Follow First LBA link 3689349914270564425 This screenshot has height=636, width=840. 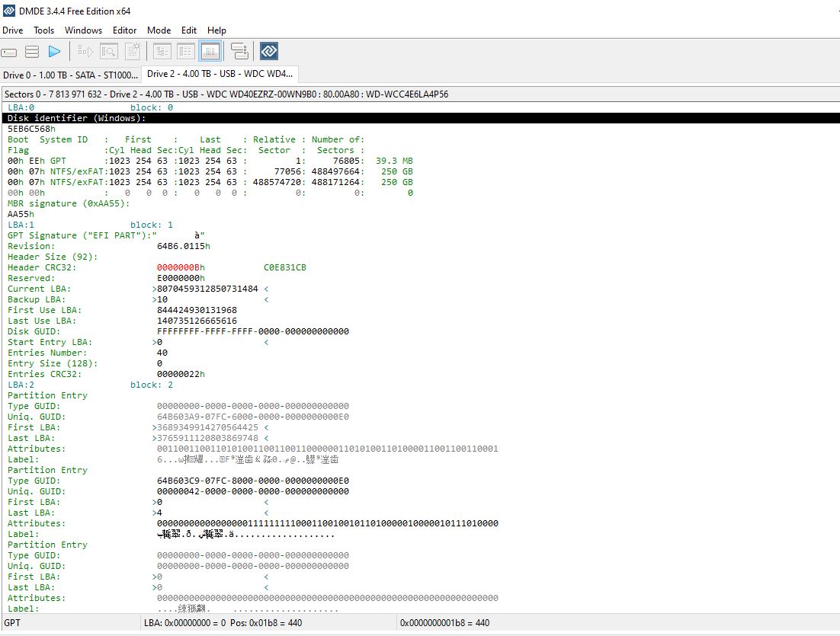tap(207, 428)
